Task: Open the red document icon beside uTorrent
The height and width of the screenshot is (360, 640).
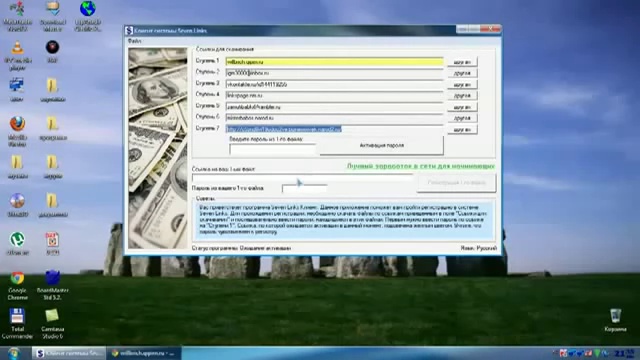Action: point(52,244)
